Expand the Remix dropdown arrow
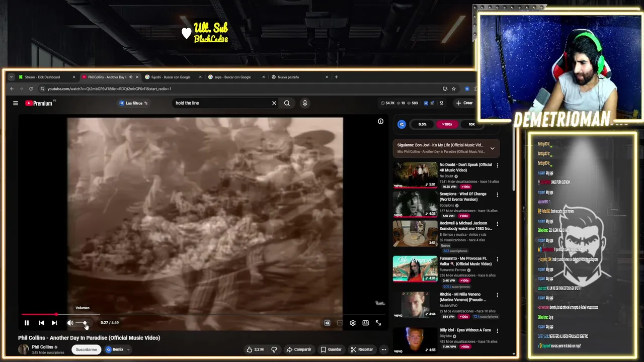This screenshot has height=362, width=644. (128, 349)
